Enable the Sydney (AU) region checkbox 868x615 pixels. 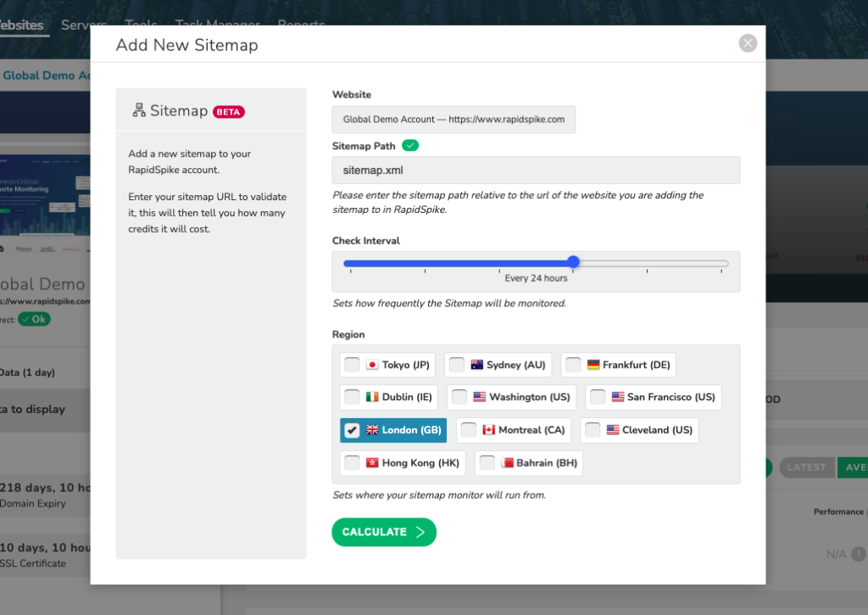pos(457,365)
